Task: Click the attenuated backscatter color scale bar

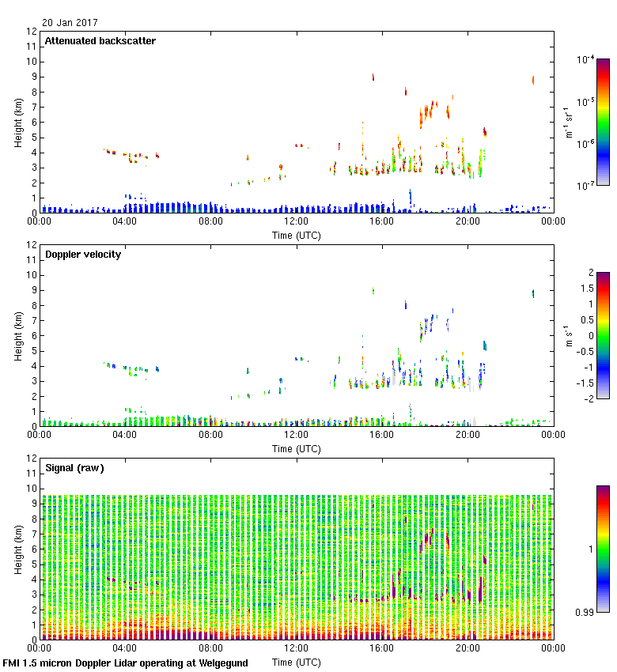Action: tap(603, 122)
